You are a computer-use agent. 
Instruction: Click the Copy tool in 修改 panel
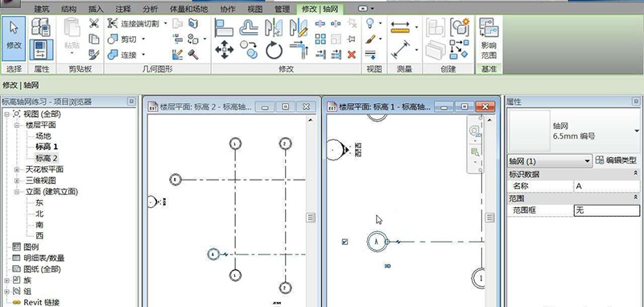[x=249, y=50]
